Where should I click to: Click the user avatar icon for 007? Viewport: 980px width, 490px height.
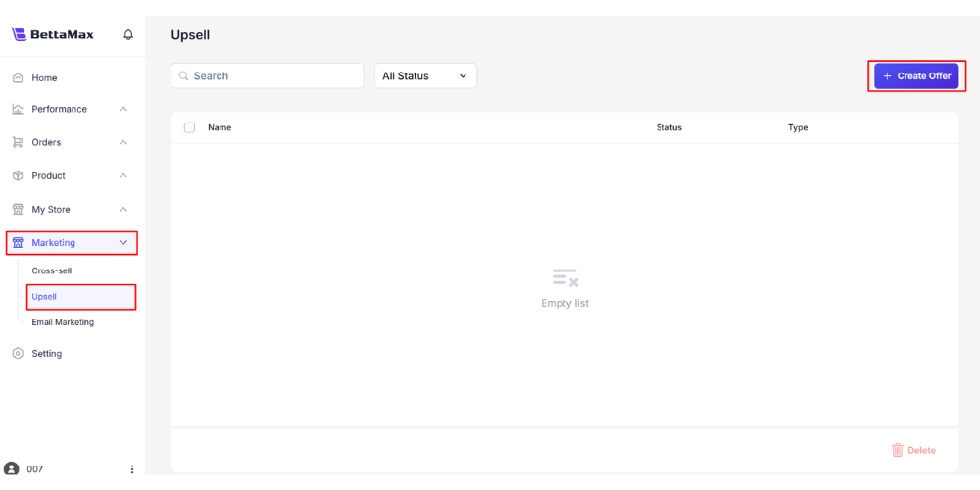pos(11,468)
